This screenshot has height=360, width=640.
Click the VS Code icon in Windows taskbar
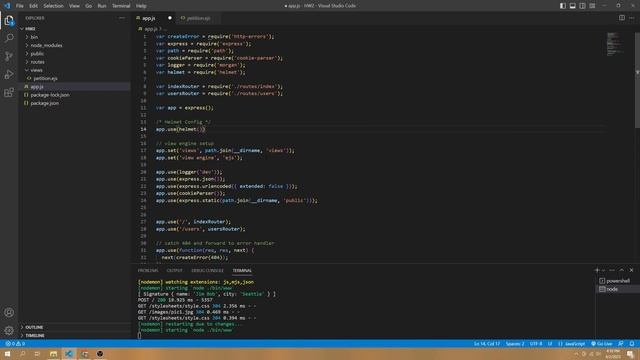coord(69,354)
